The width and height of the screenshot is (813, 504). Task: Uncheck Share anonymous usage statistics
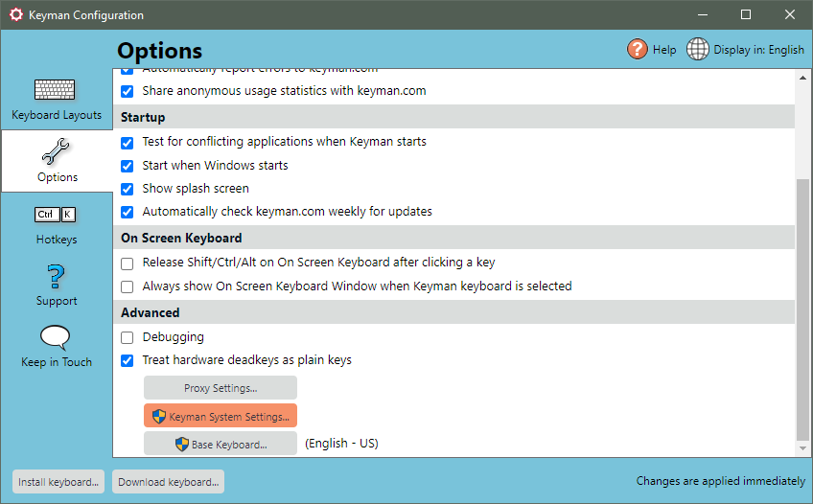coord(127,92)
